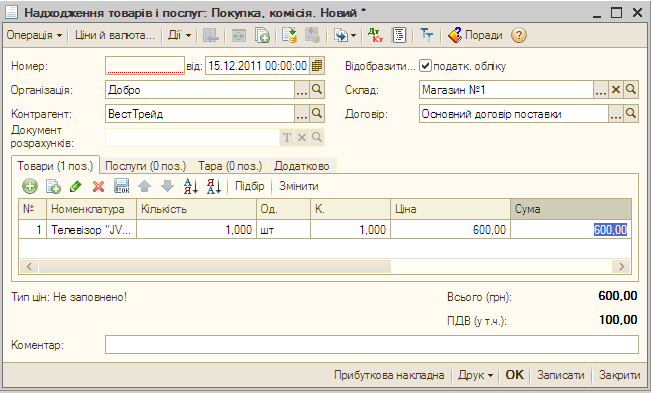This screenshot has height=393, width=651.
Task: Click the Ціни й валюта button
Action: (x=115, y=35)
